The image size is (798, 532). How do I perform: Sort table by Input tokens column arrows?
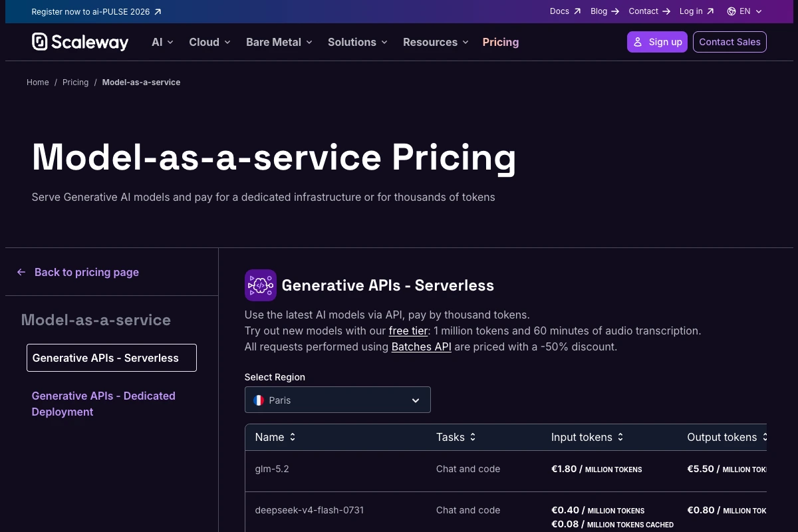tap(620, 437)
